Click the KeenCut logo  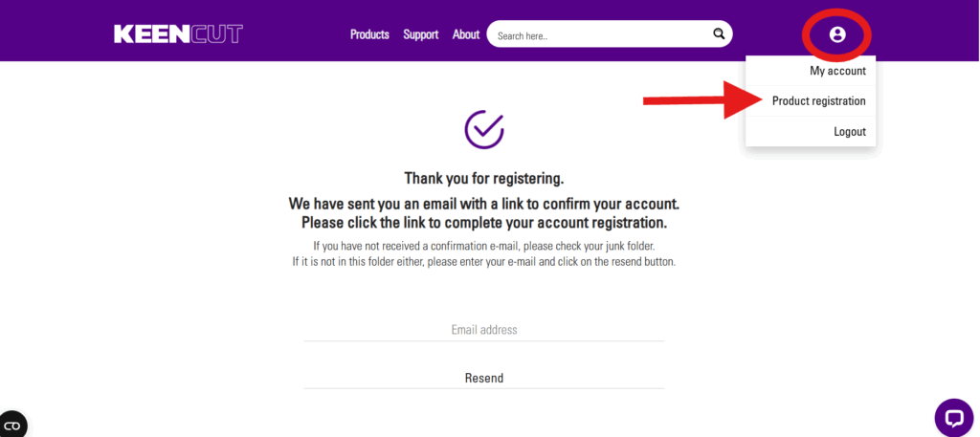pos(178,34)
